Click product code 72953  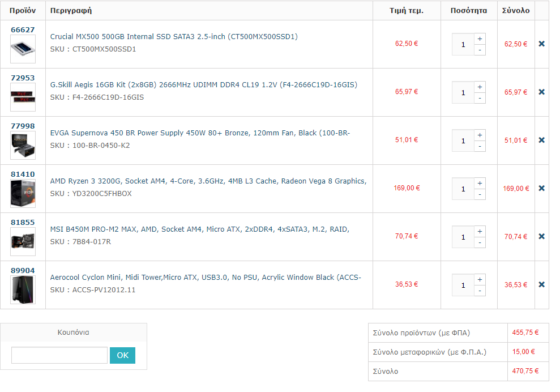[x=23, y=78]
